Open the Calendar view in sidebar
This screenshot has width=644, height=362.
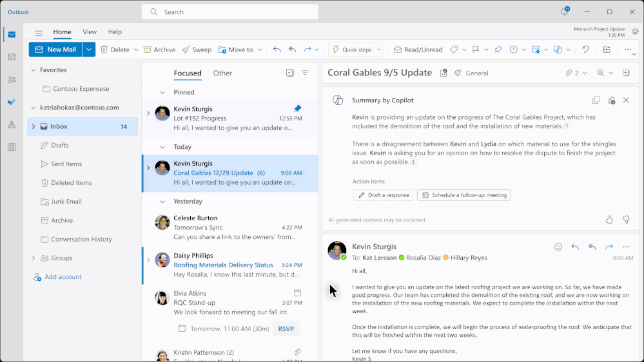pos(12,57)
